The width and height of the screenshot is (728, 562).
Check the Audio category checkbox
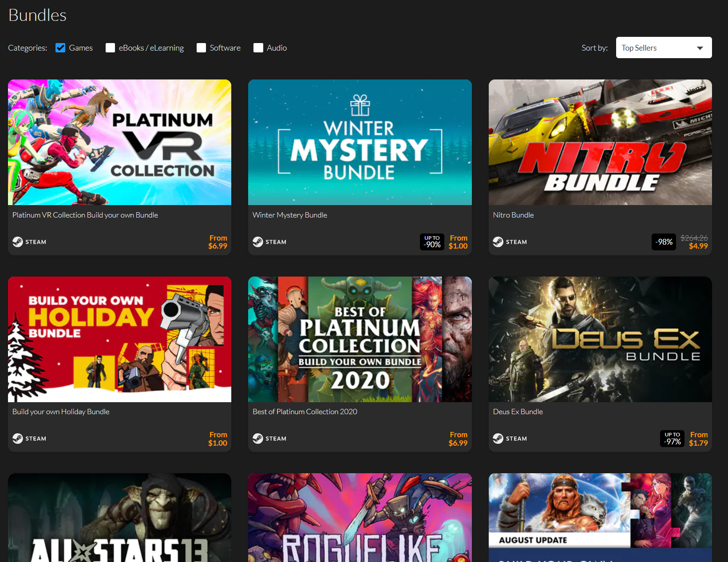point(258,47)
